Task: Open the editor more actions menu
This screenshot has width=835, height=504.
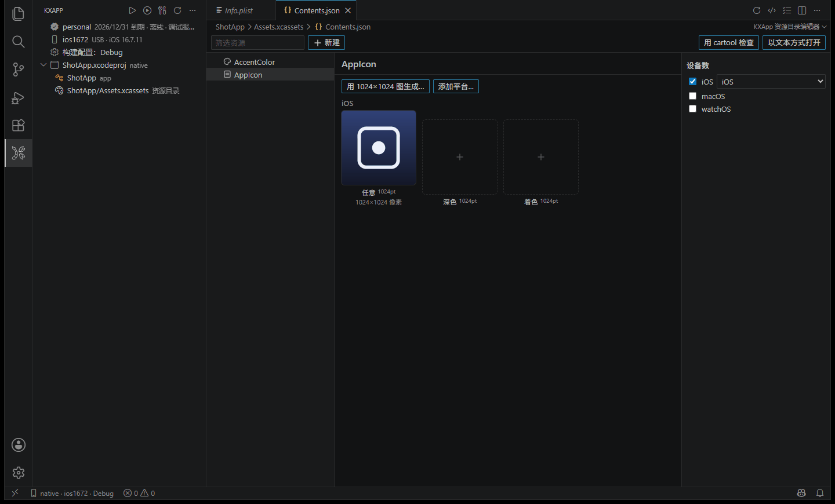Action: pos(817,10)
